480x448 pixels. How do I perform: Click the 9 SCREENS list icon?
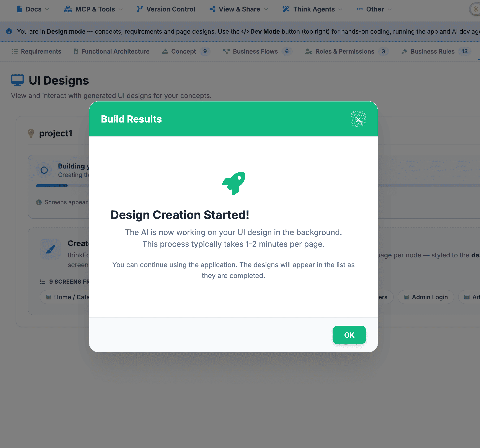point(42,282)
